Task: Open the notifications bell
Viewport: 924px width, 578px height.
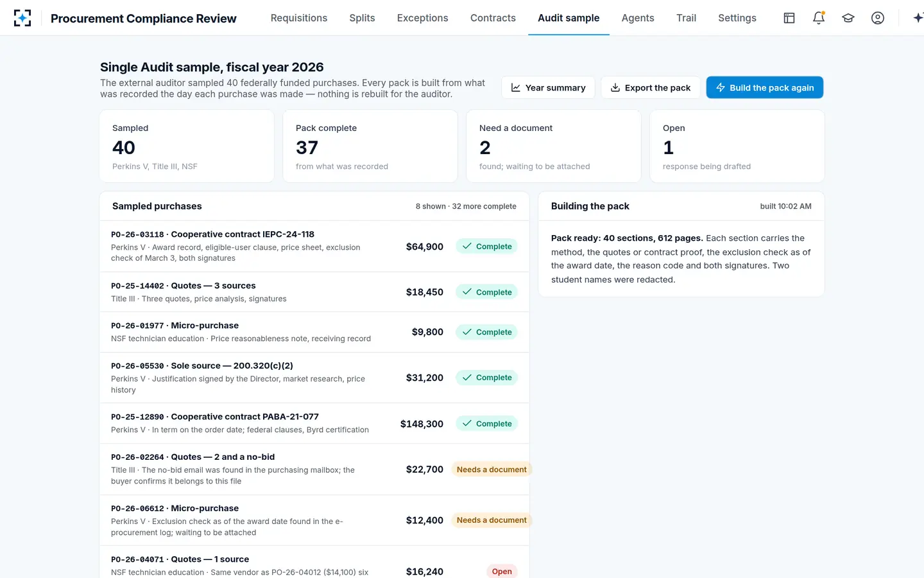Action: pos(819,18)
